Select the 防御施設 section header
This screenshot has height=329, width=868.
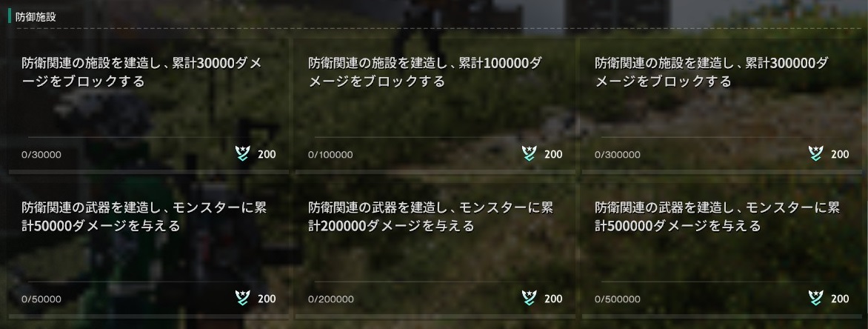point(36,16)
